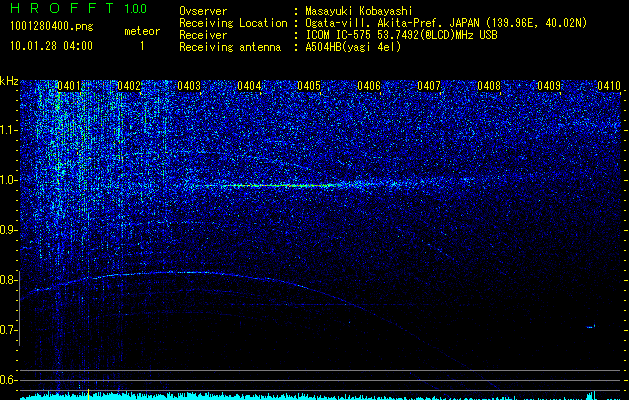Viewport: 629px width, 400px height.
Task: Click the 0407 time marker
Action: tap(429, 86)
